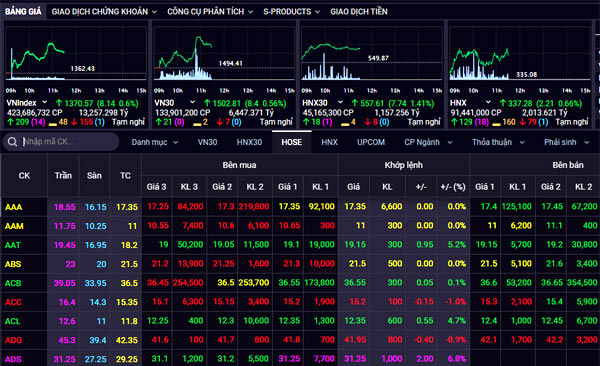
Task: Click AAM floor price 10.25
Action: [x=96, y=226]
